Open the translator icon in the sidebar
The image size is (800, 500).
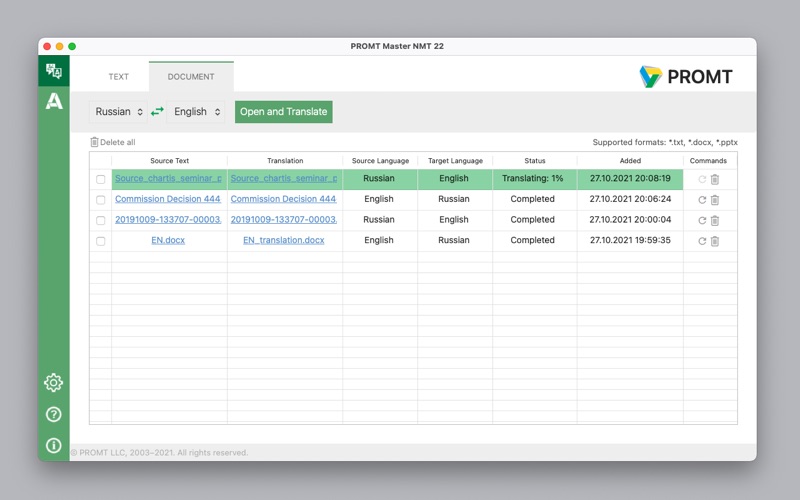pos(54,71)
